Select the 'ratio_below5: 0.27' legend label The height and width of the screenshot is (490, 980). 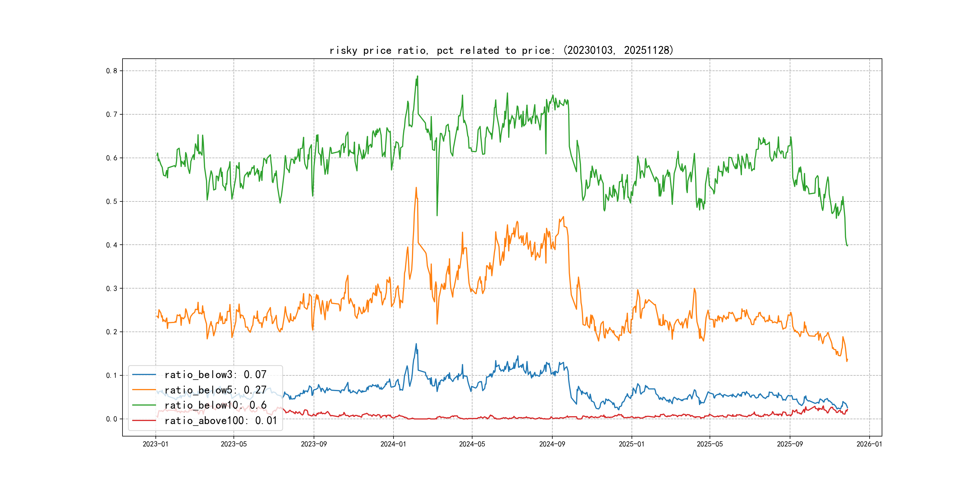click(215, 390)
